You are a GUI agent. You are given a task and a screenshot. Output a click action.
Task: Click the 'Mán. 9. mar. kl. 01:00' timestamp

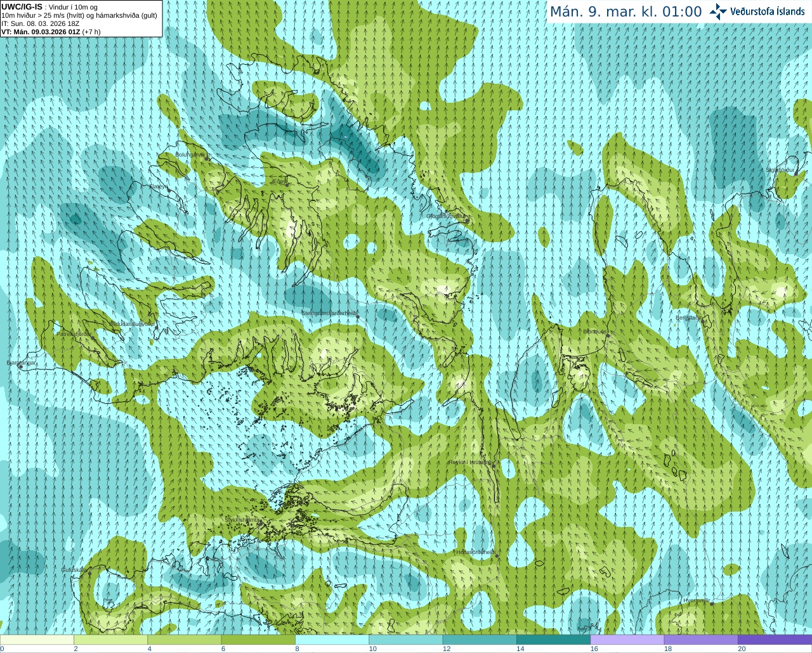click(625, 11)
